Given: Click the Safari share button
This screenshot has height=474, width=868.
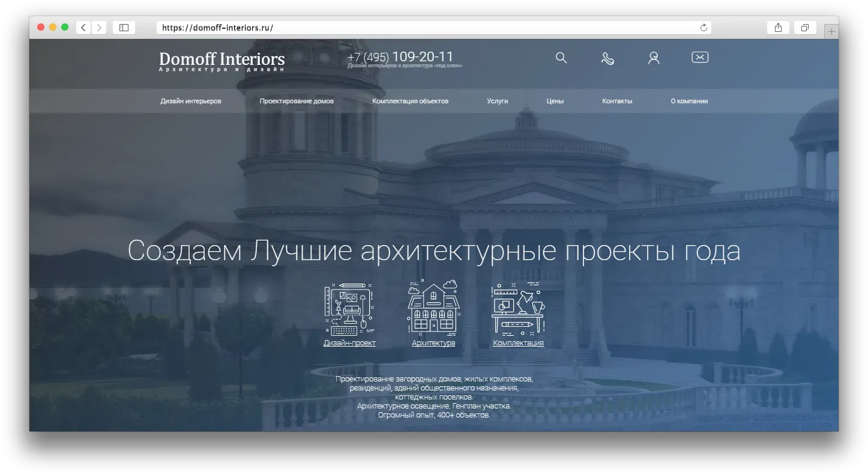Looking at the screenshot, I should click(x=778, y=28).
